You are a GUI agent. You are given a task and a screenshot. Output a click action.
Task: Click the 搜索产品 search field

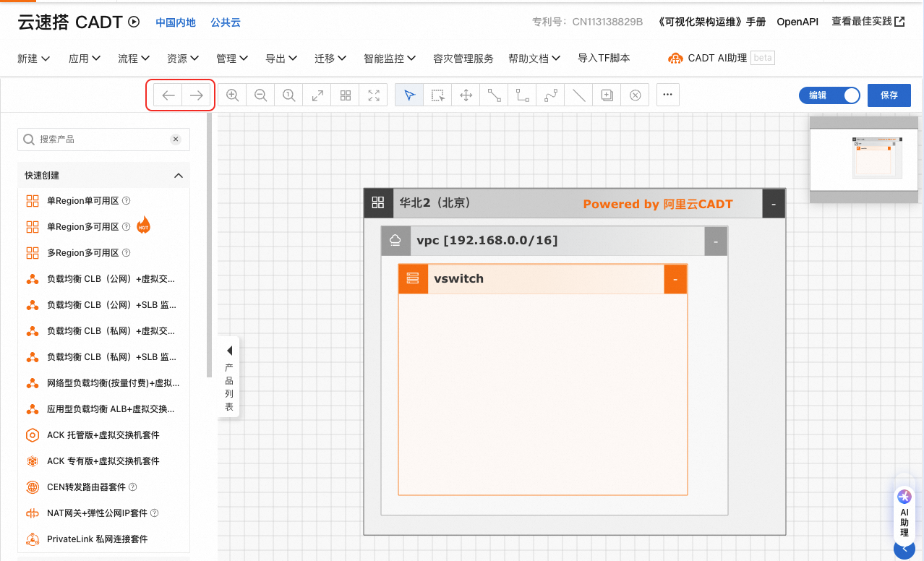click(x=103, y=140)
